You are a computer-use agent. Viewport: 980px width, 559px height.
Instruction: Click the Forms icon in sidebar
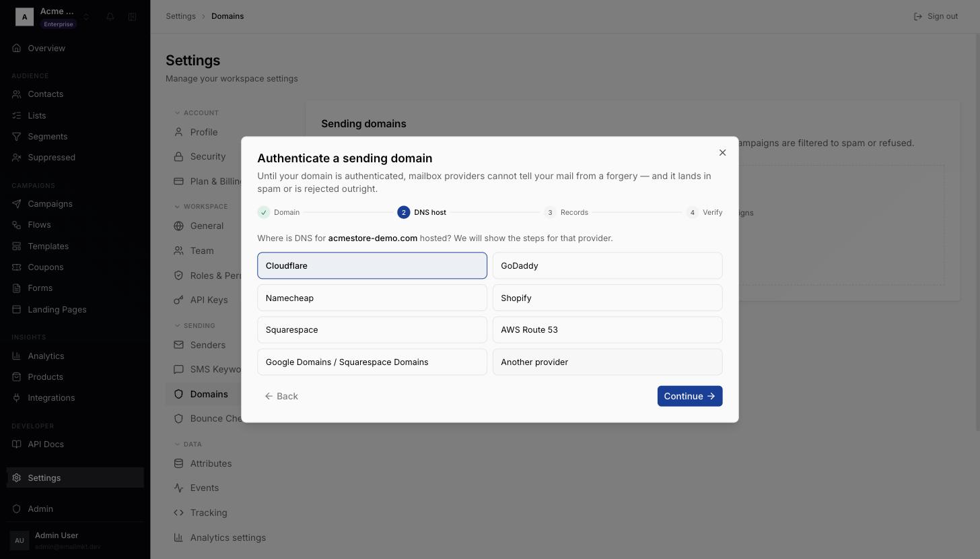[x=17, y=288]
